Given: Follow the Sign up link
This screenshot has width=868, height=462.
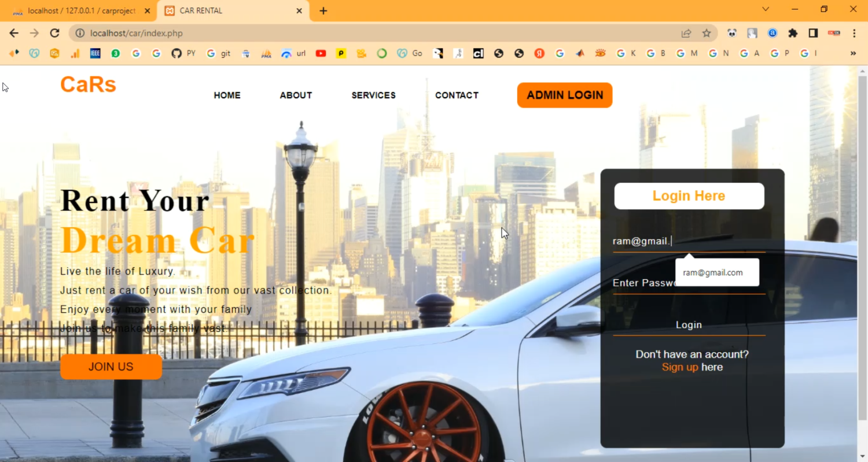Looking at the screenshot, I should point(679,367).
